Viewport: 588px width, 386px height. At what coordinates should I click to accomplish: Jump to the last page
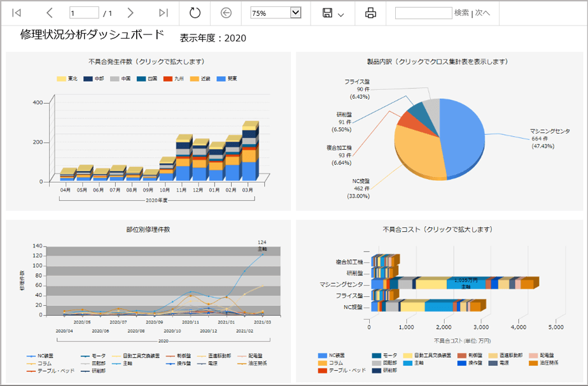pos(164,13)
